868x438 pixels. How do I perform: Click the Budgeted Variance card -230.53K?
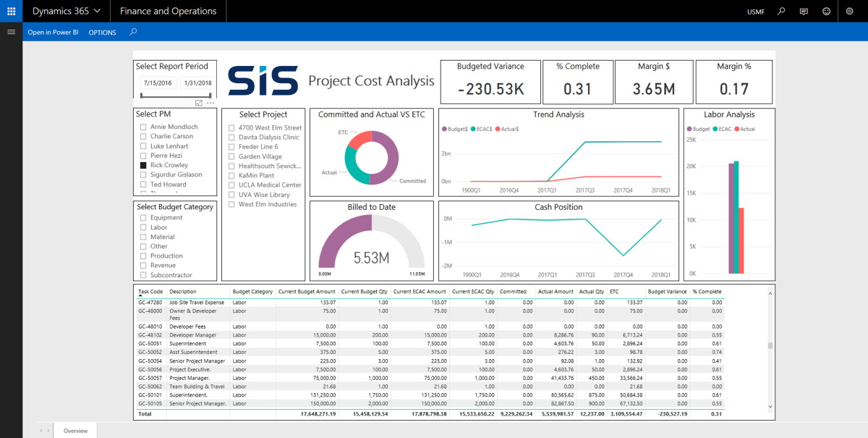[490, 82]
